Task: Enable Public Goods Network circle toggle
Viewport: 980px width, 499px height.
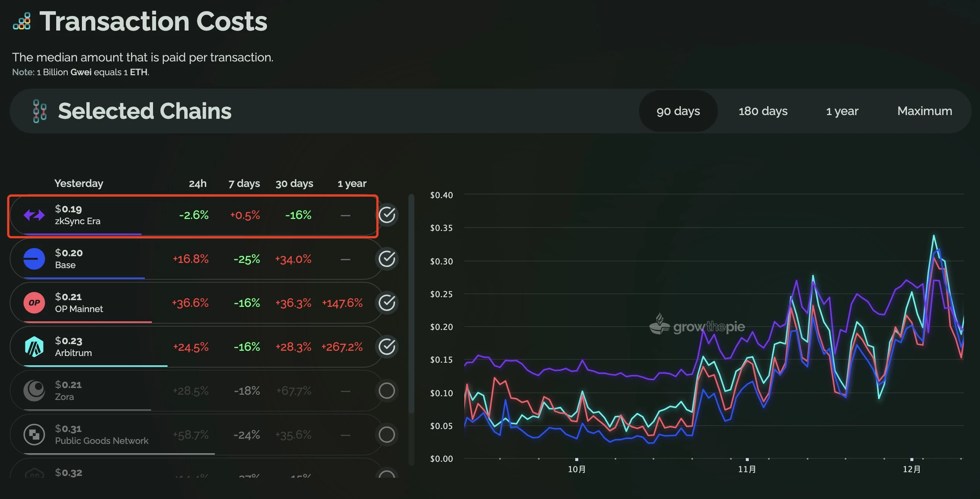Action: tap(387, 434)
